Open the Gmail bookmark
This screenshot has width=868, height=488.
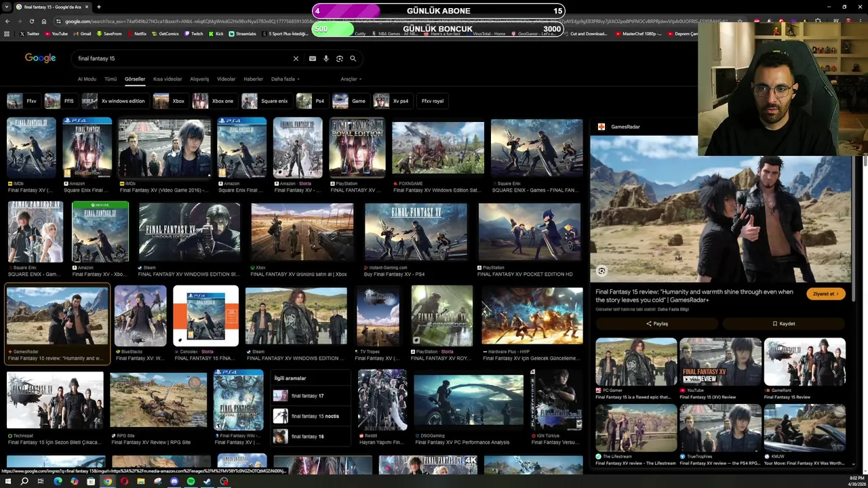click(x=82, y=33)
